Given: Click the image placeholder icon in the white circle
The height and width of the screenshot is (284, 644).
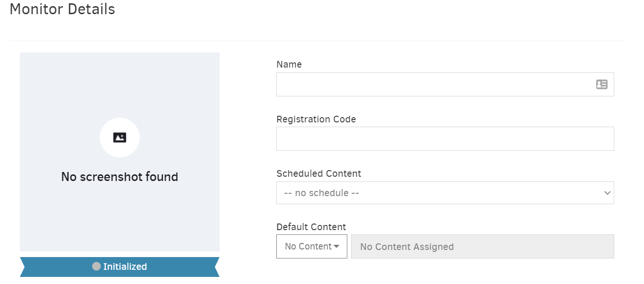Looking at the screenshot, I should pyautogui.click(x=120, y=138).
